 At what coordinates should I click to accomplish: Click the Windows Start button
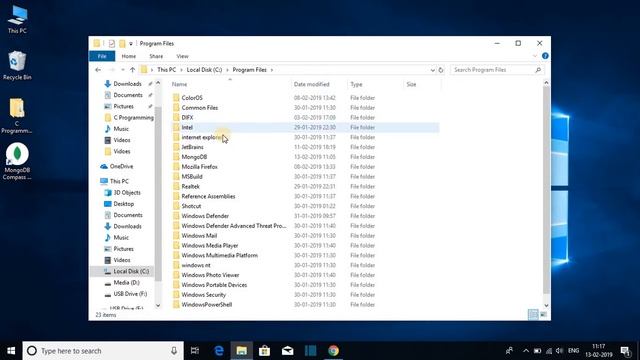[x=11, y=351]
